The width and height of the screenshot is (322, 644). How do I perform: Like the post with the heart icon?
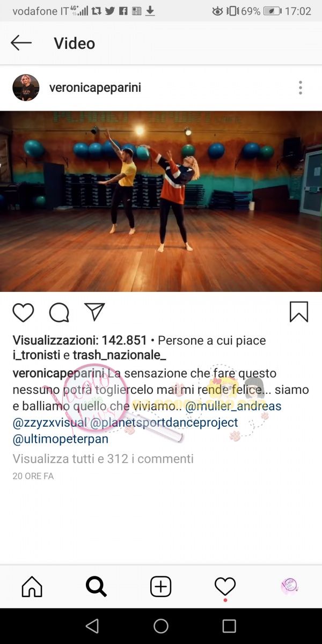[x=23, y=312]
